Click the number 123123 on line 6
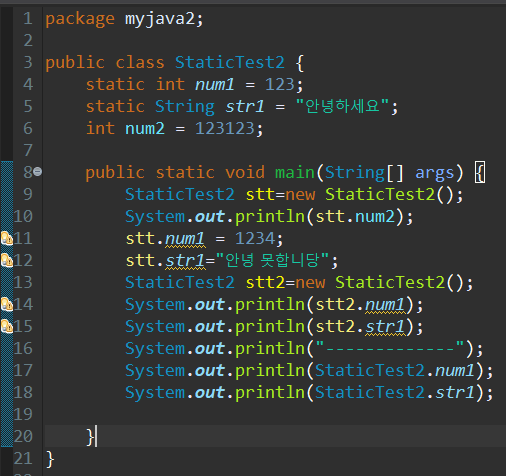506x476 pixels. [x=225, y=129]
